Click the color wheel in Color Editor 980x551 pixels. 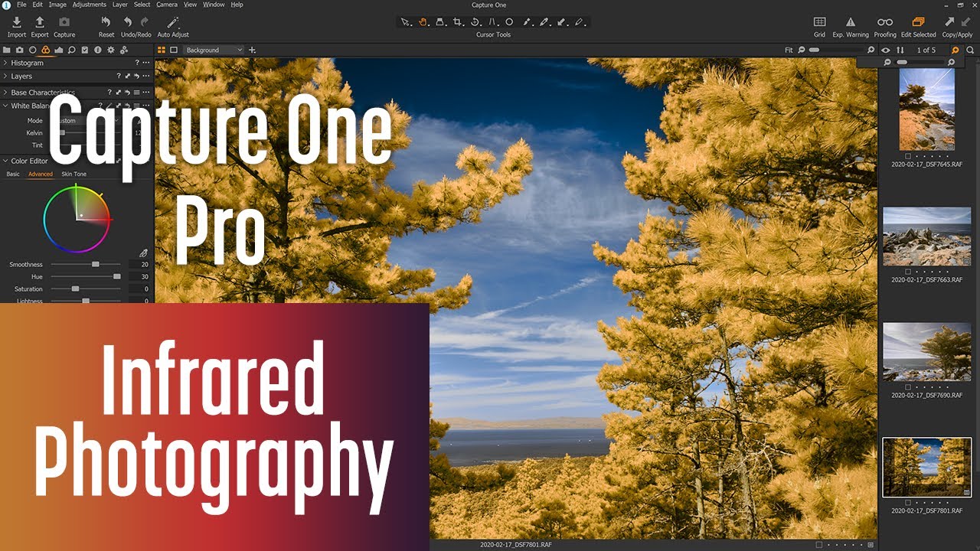[x=77, y=218]
